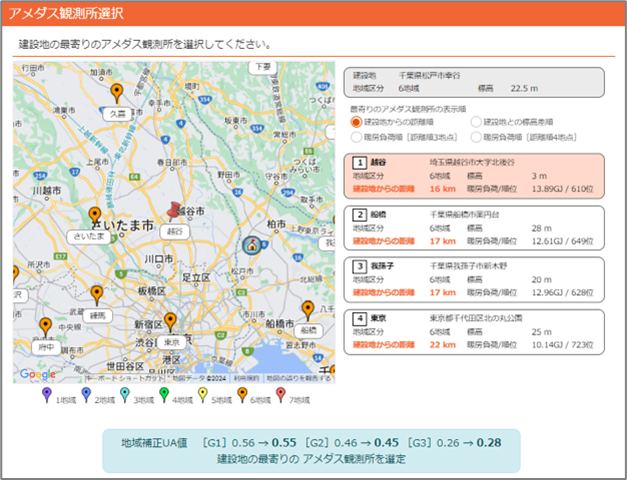This screenshot has width=627, height=480.
Task: Click the red 7地域 legend pin
Action: [281, 394]
